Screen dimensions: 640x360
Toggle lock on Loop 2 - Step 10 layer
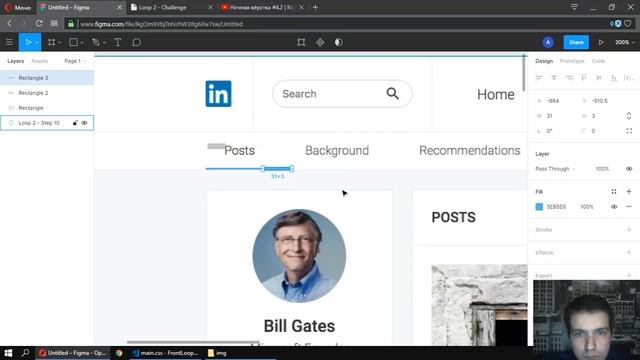(75, 123)
